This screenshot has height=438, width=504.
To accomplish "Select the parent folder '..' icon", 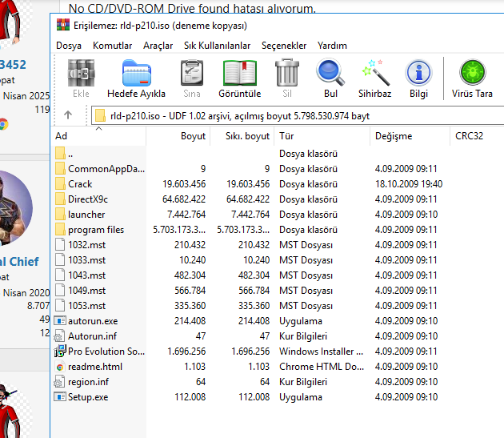I will pos(60,154).
